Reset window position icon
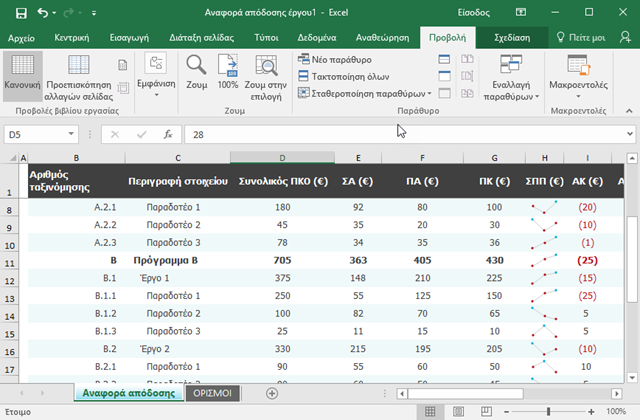Viewport: 640px width, 420px height. point(467,93)
